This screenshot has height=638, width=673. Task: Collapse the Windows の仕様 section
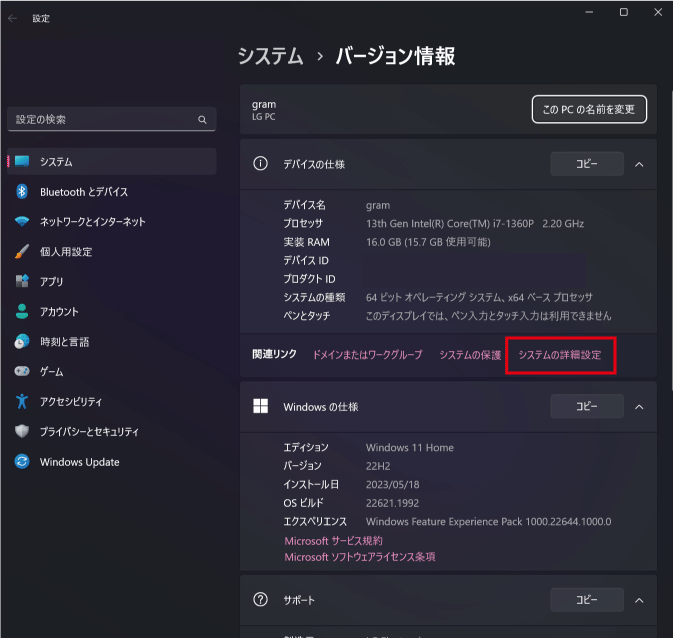click(639, 407)
